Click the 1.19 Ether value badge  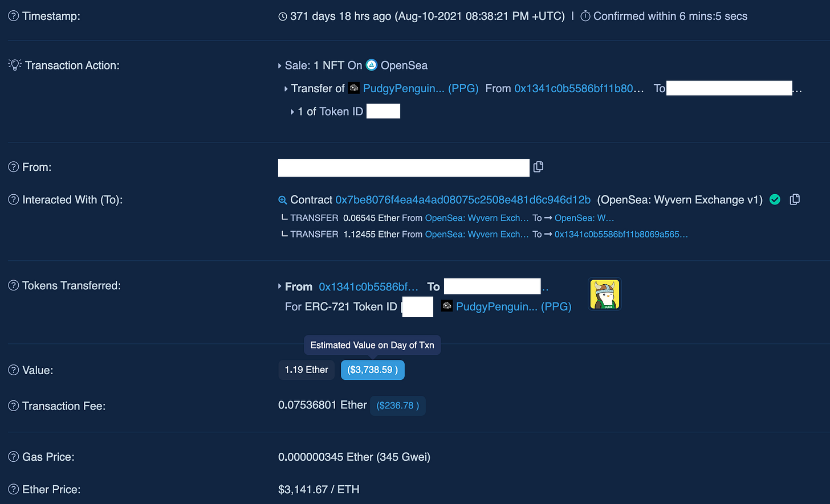tap(307, 370)
